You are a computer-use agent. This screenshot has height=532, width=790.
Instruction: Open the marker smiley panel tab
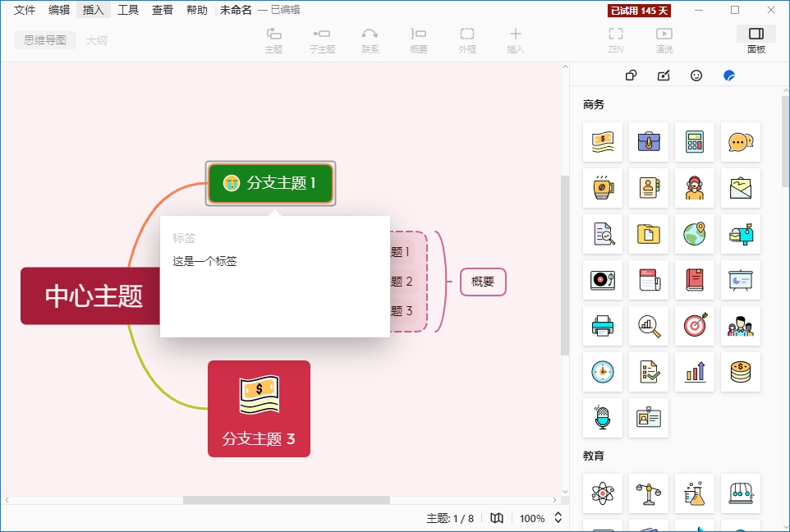[696, 76]
